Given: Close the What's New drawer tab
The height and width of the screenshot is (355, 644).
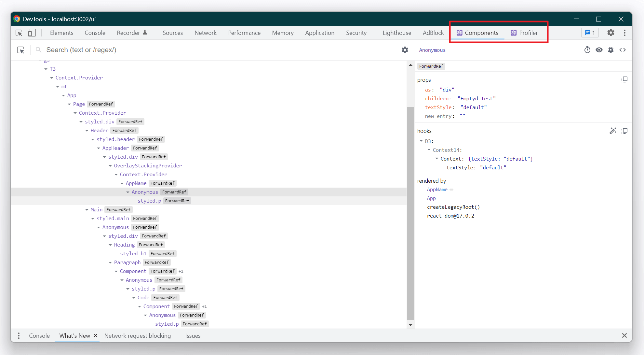Looking at the screenshot, I should (x=96, y=335).
